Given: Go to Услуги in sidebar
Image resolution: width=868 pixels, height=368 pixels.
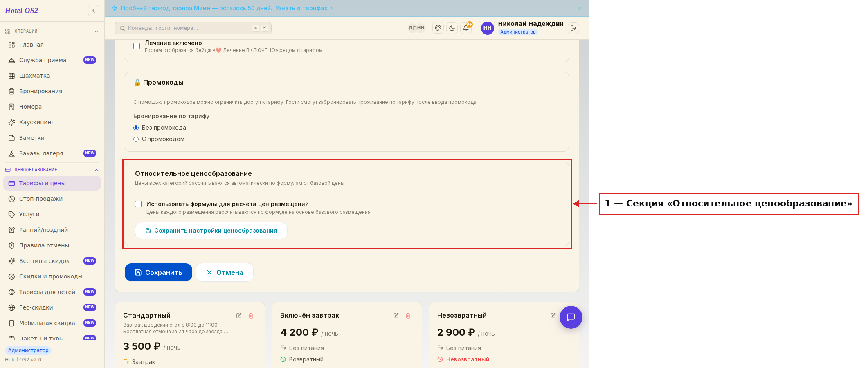Looking at the screenshot, I should click(x=52, y=214).
